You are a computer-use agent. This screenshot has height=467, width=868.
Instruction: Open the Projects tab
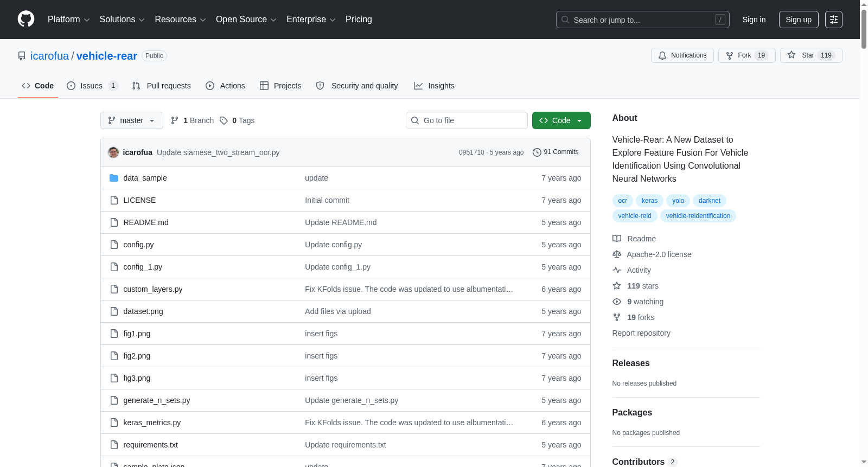280,86
